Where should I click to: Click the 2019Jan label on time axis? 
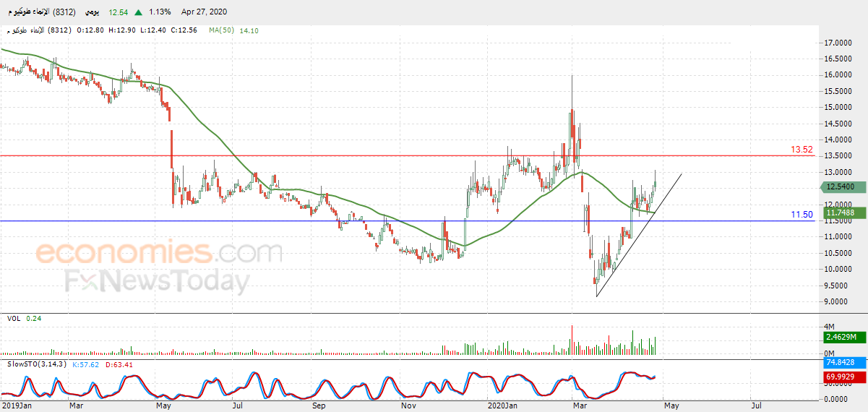pos(16,406)
